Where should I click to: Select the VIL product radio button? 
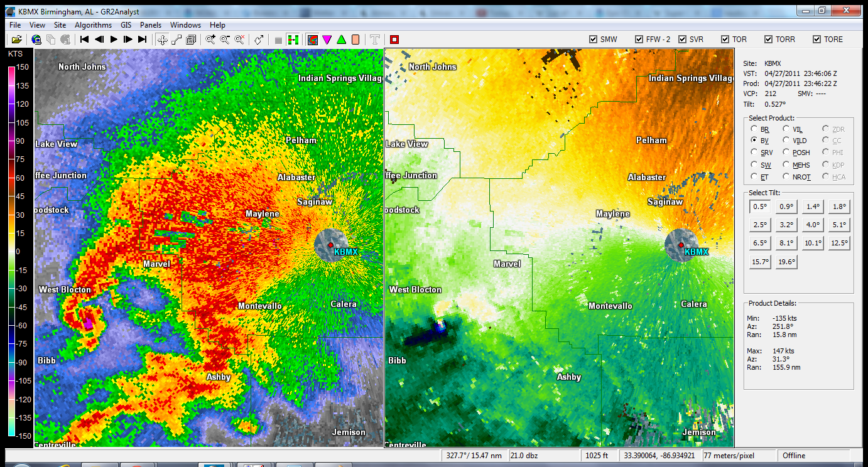click(x=786, y=129)
